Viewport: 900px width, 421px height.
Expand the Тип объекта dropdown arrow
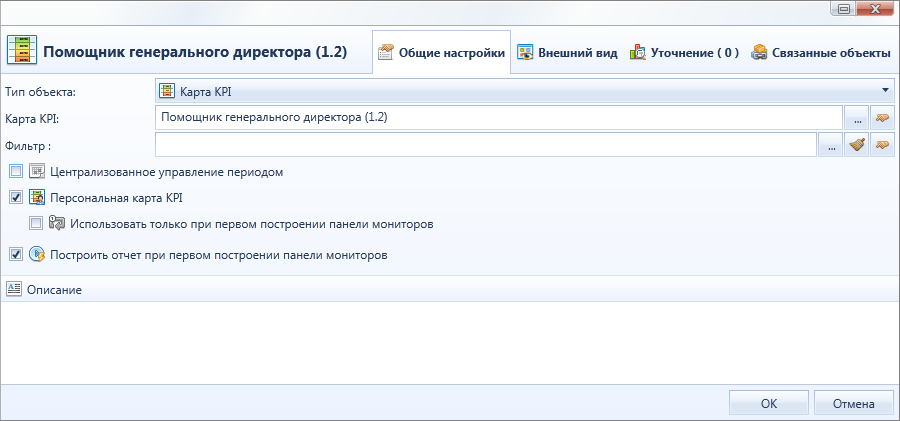pyautogui.click(x=885, y=90)
